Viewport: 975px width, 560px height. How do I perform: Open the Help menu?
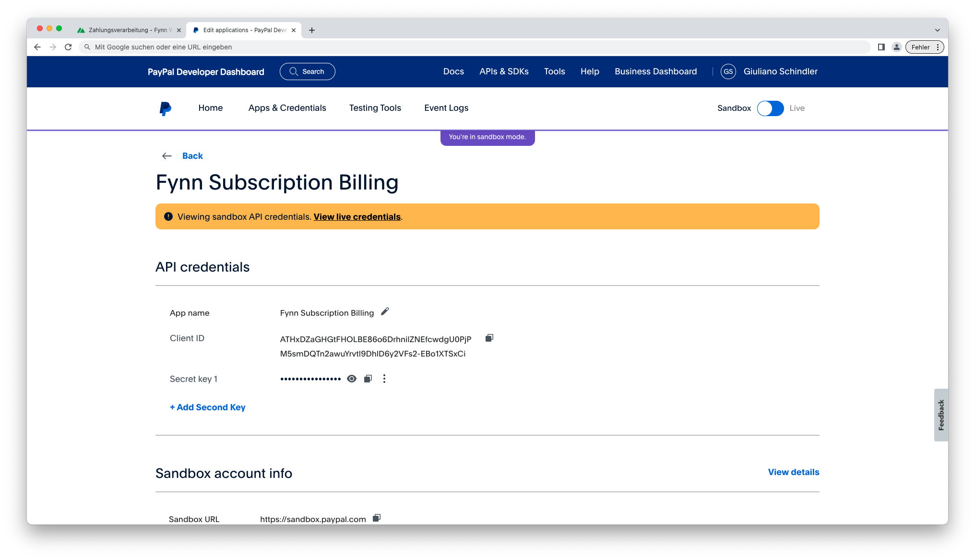pyautogui.click(x=590, y=71)
